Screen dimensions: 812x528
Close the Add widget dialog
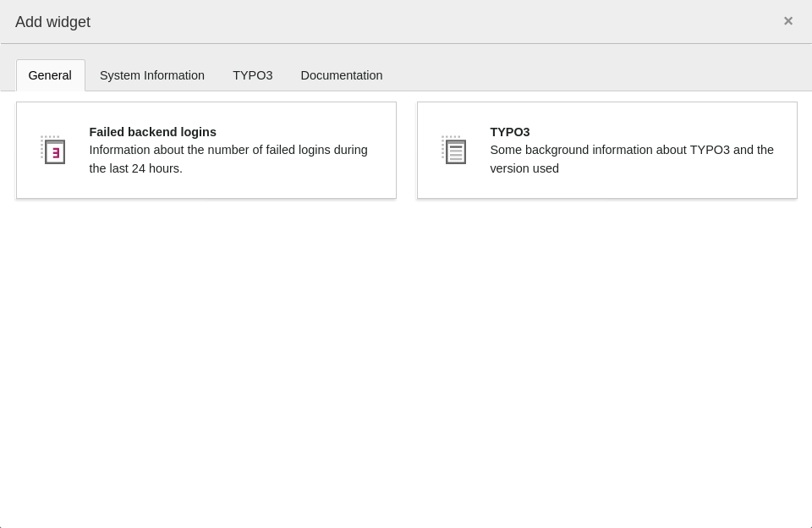pos(787,21)
